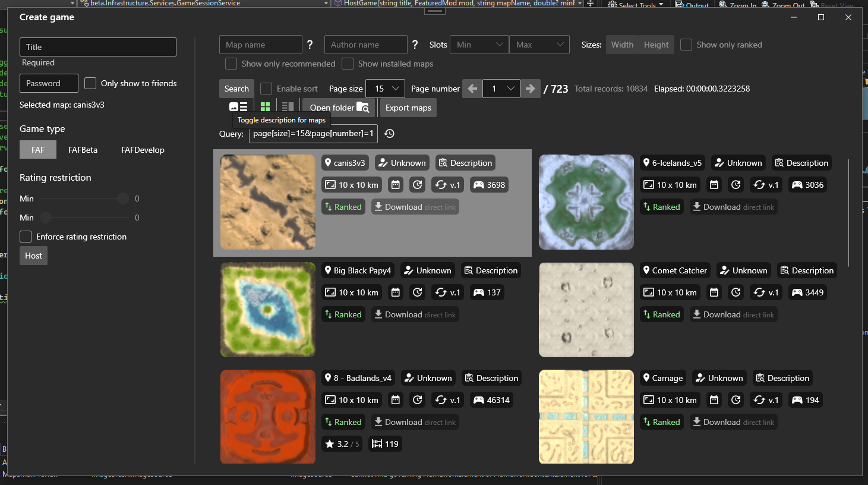868x485 pixels.
Task: Go to next page arrow
Action: (x=531, y=89)
